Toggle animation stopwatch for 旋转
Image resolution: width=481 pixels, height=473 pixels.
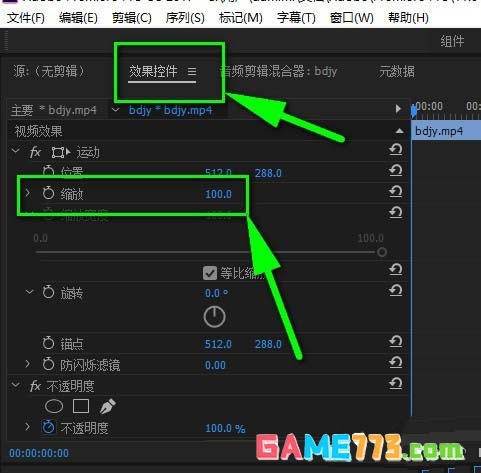click(x=48, y=292)
